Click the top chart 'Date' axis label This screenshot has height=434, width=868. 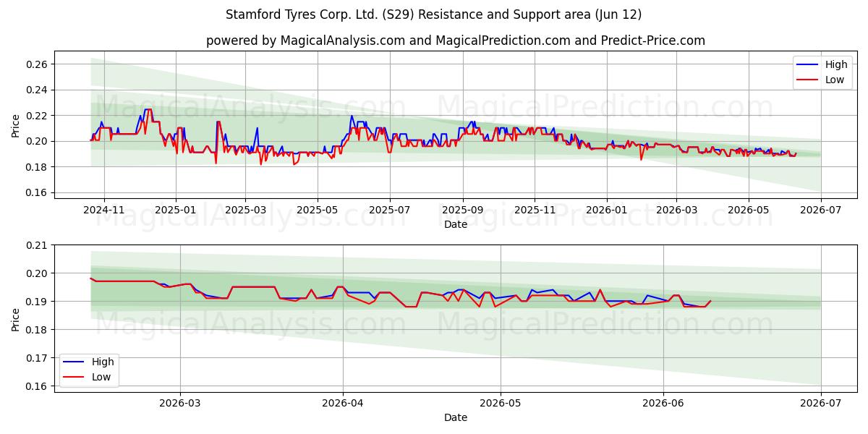tap(456, 224)
